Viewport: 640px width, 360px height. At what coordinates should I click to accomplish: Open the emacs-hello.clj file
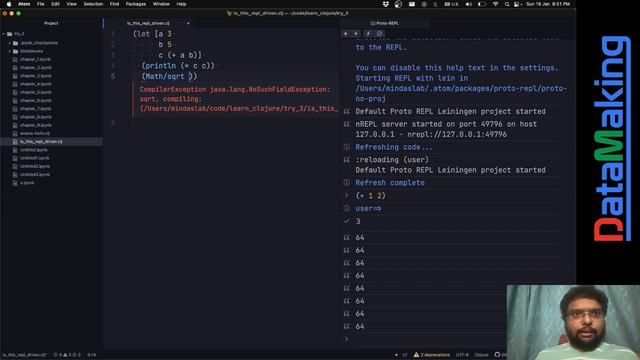[x=35, y=133]
